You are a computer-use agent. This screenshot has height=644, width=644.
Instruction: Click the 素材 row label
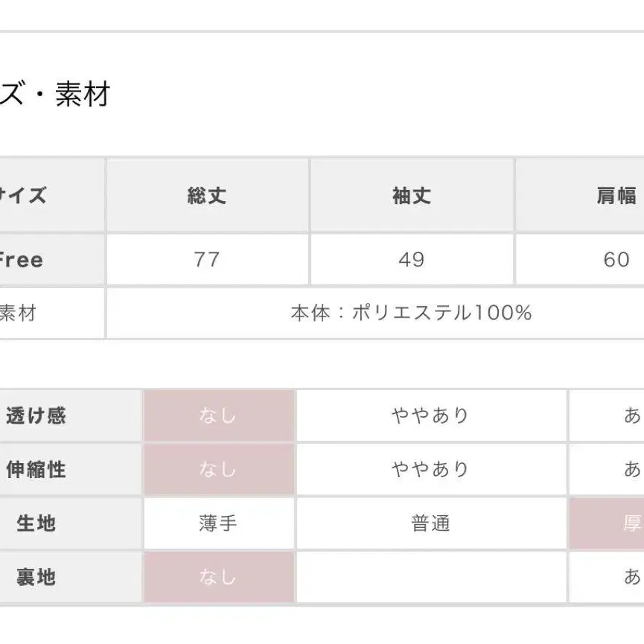[18, 313]
